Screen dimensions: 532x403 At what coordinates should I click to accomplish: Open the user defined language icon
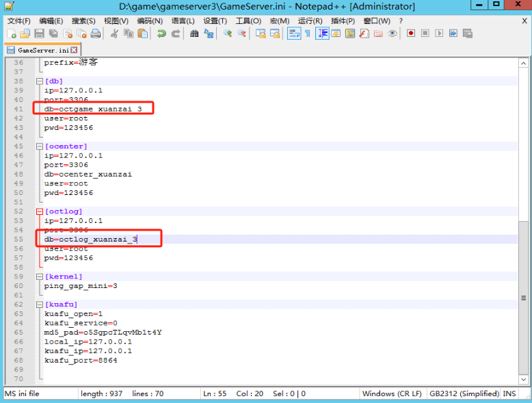pos(336,34)
